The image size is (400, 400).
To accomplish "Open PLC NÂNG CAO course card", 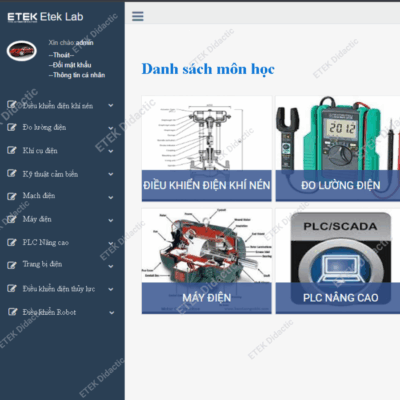I will tap(338, 261).
